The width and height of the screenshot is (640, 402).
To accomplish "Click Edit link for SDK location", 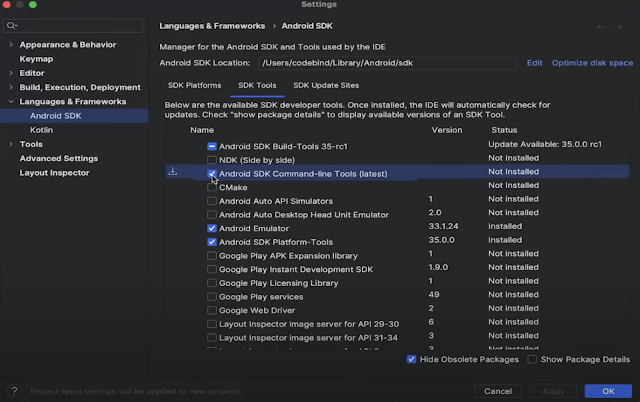I will [x=535, y=63].
